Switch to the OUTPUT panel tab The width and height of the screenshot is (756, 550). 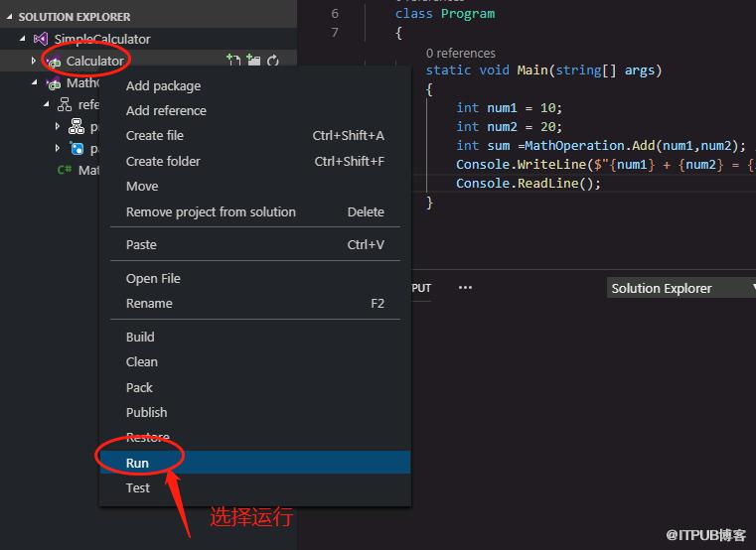coord(421,288)
